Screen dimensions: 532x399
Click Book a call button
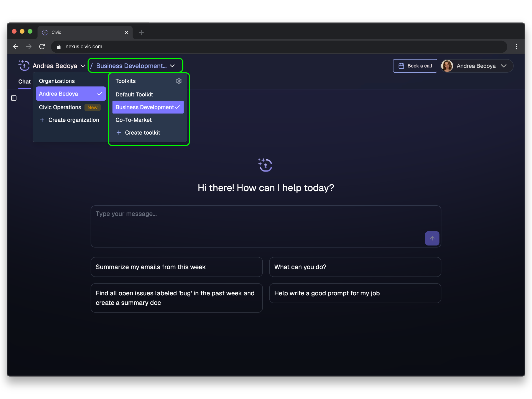tap(415, 66)
